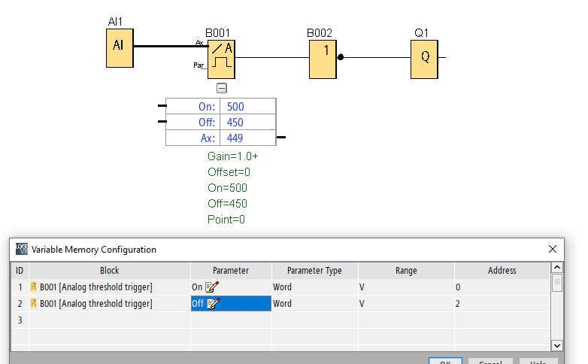The image size is (588, 364).
Task: Click the Off value 450 field
Action: point(247,123)
